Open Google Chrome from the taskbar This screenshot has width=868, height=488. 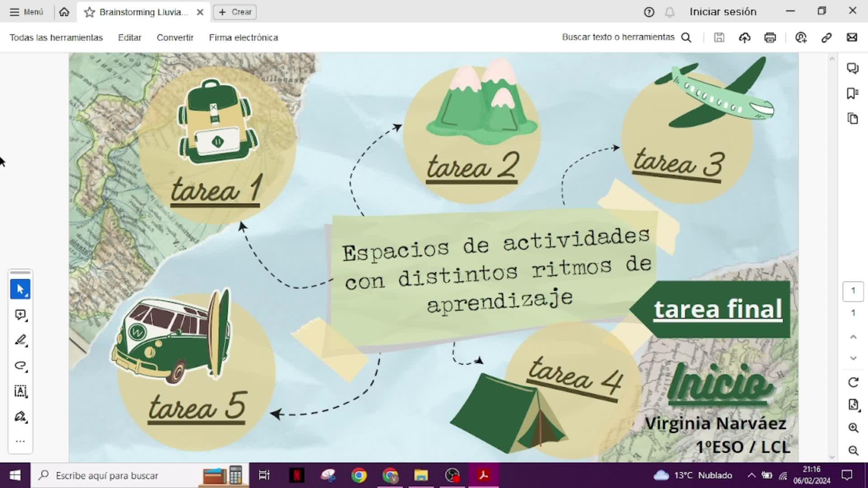click(x=359, y=475)
